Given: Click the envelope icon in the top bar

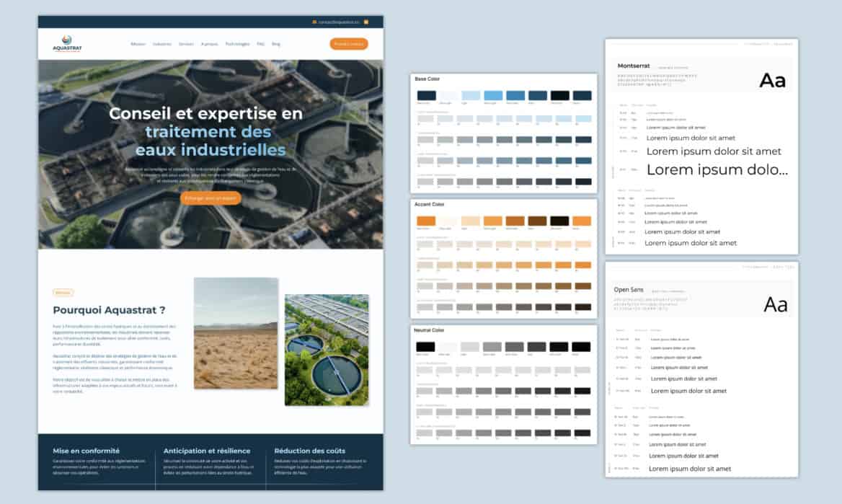Looking at the screenshot, I should click(314, 22).
